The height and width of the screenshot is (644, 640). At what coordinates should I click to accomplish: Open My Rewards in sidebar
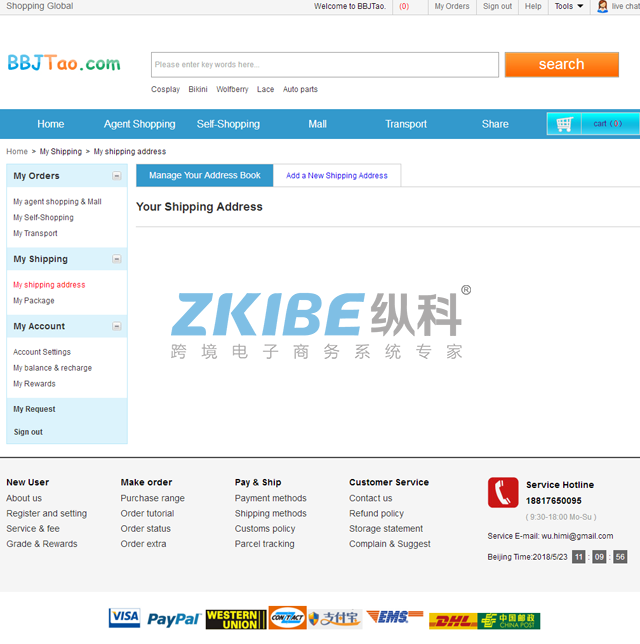(x=34, y=384)
